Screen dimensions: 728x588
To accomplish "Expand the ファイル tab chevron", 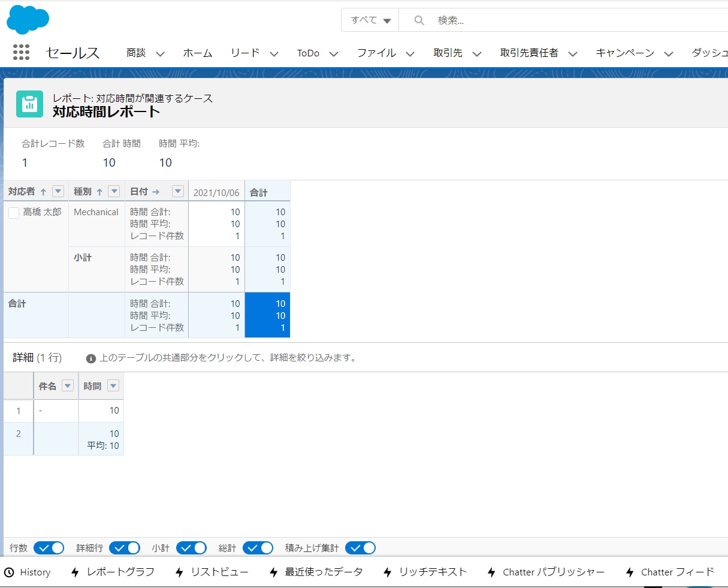I will pos(410,53).
